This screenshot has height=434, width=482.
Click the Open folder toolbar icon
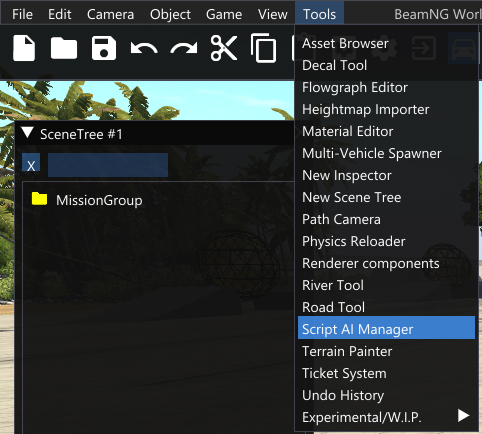pos(64,48)
